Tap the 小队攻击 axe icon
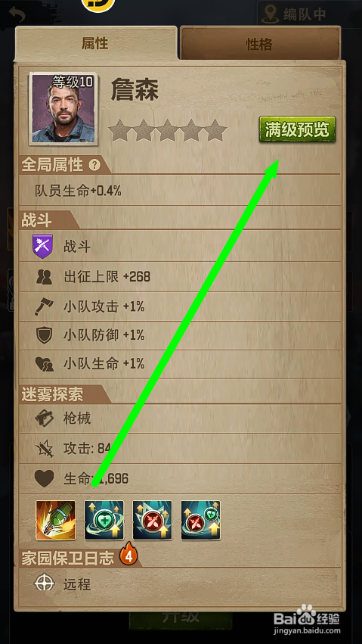The height and width of the screenshot is (644, 362). (44, 306)
